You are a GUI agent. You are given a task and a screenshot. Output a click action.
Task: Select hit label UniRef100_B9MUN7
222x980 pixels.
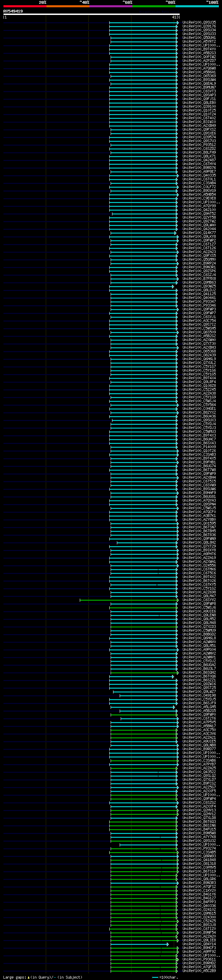coord(199,88)
